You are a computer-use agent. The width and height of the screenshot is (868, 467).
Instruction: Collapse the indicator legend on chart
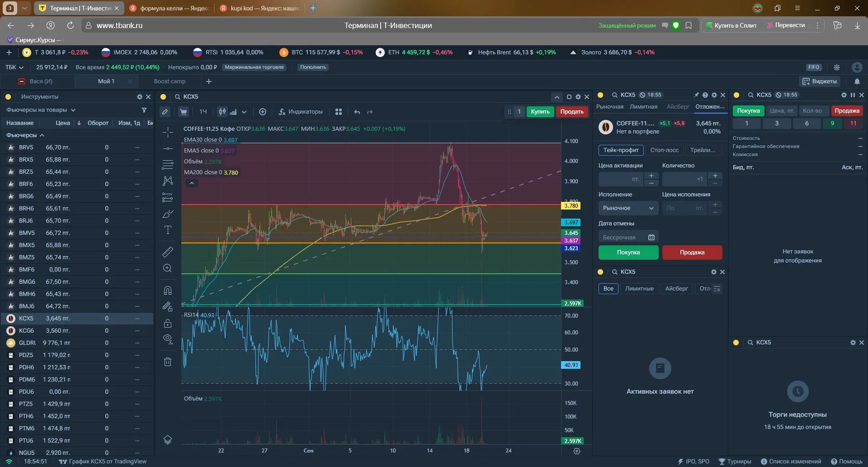[192, 183]
